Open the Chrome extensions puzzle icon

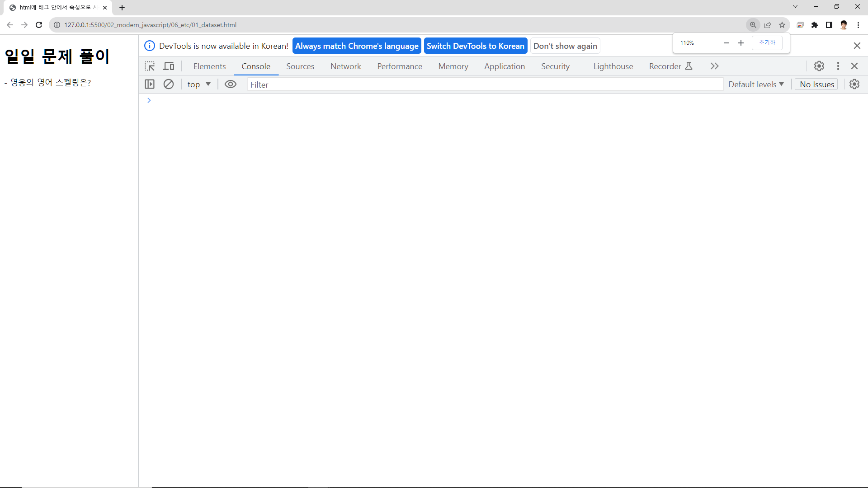click(815, 25)
